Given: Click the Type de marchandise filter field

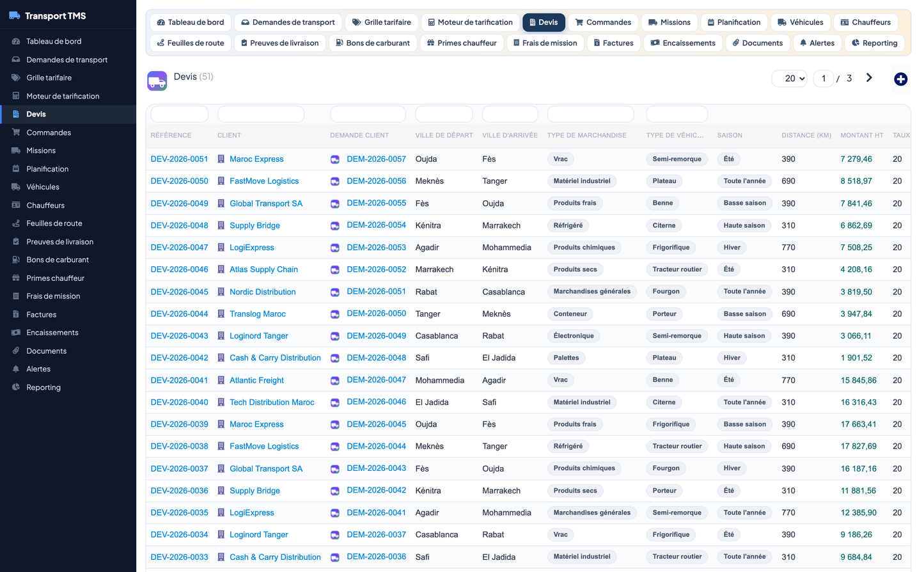Looking at the screenshot, I should click(590, 115).
